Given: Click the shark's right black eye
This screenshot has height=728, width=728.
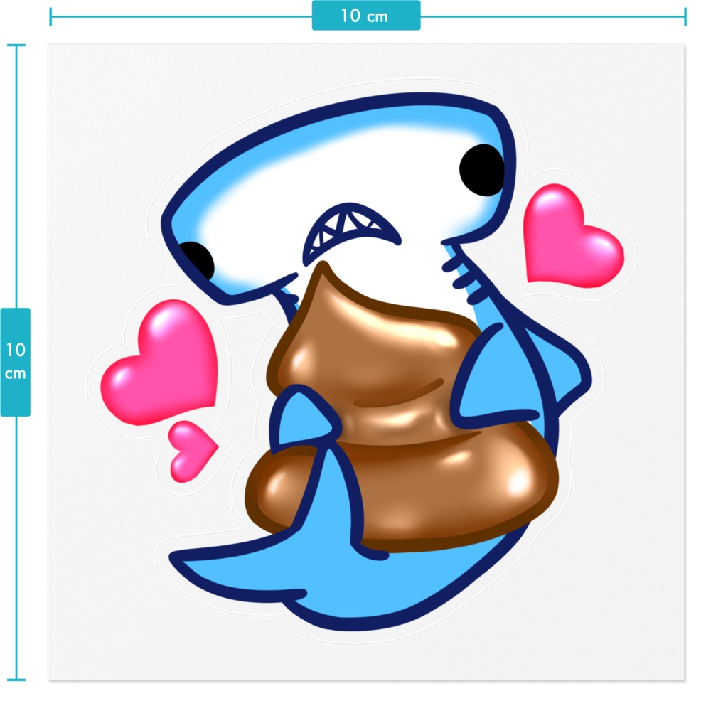Looking at the screenshot, I should [482, 170].
